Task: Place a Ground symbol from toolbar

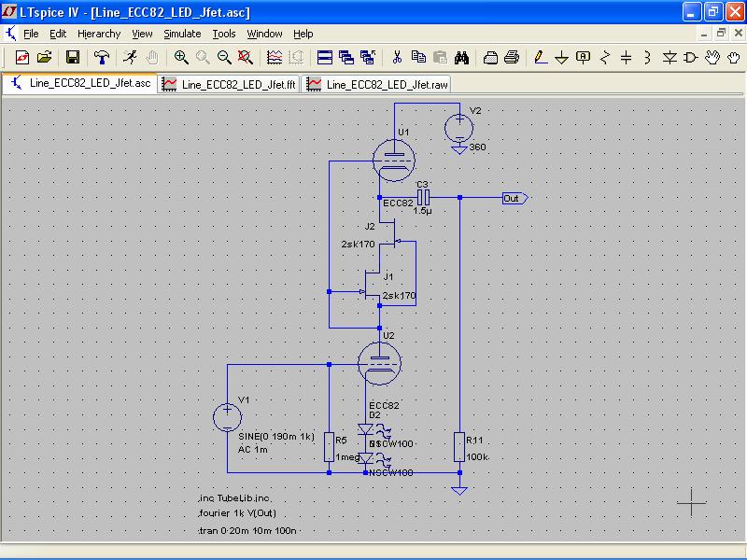Action: coord(562,58)
